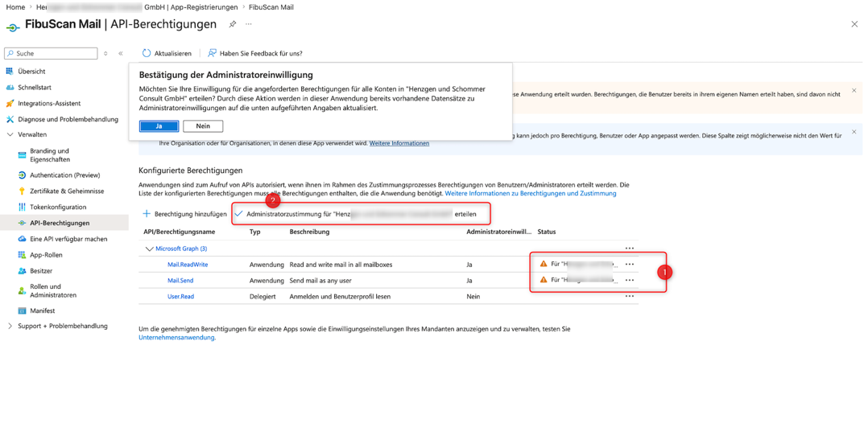
Task: Collapse the sidebar with double chevron
Action: click(x=121, y=54)
